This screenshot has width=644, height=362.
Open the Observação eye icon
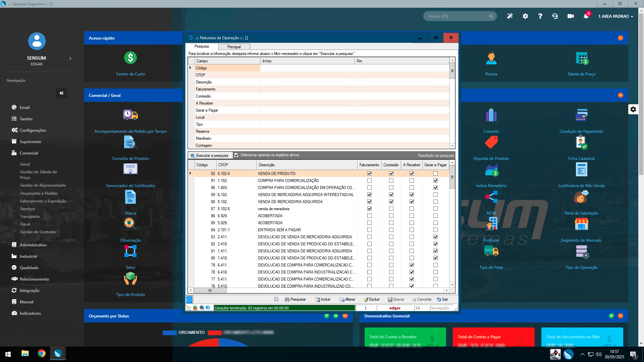tap(130, 224)
